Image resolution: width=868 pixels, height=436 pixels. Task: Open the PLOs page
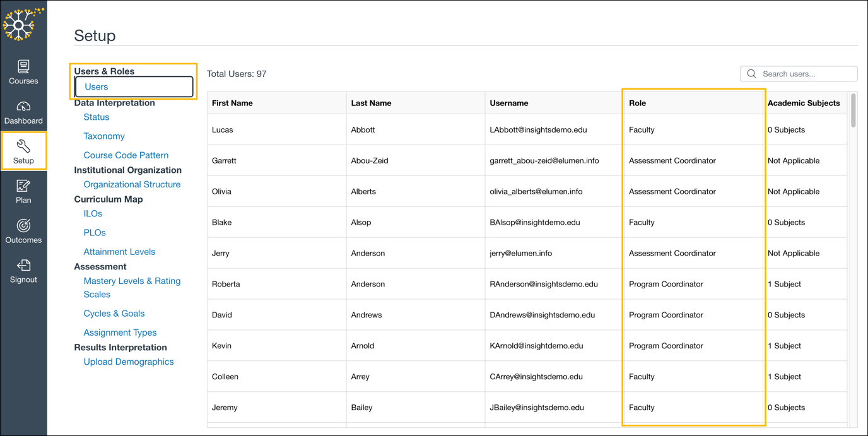pos(94,232)
